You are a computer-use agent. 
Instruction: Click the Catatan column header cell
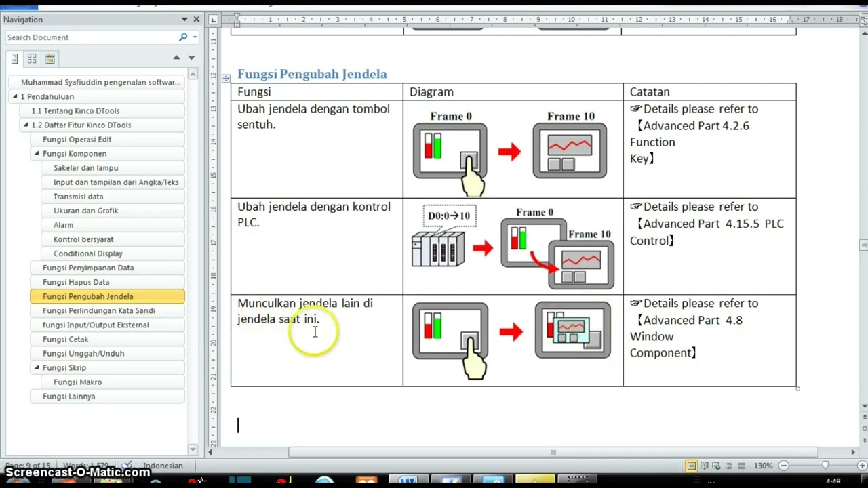point(709,92)
